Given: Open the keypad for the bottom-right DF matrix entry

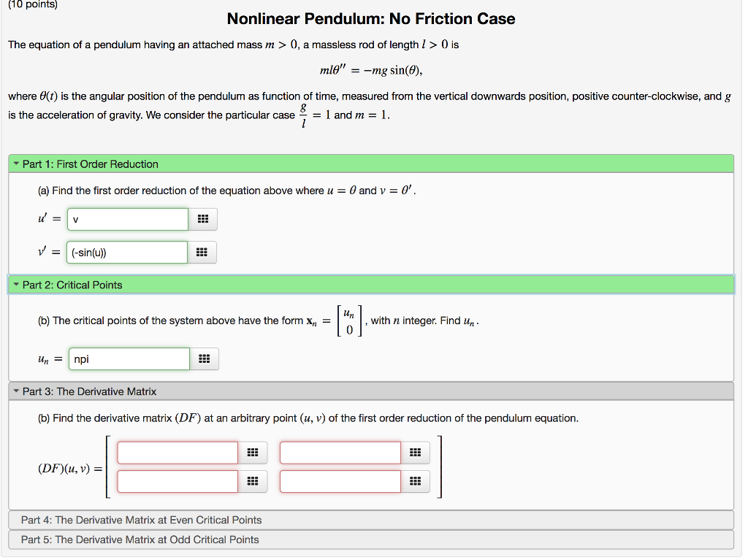Looking at the screenshot, I should click(415, 480).
